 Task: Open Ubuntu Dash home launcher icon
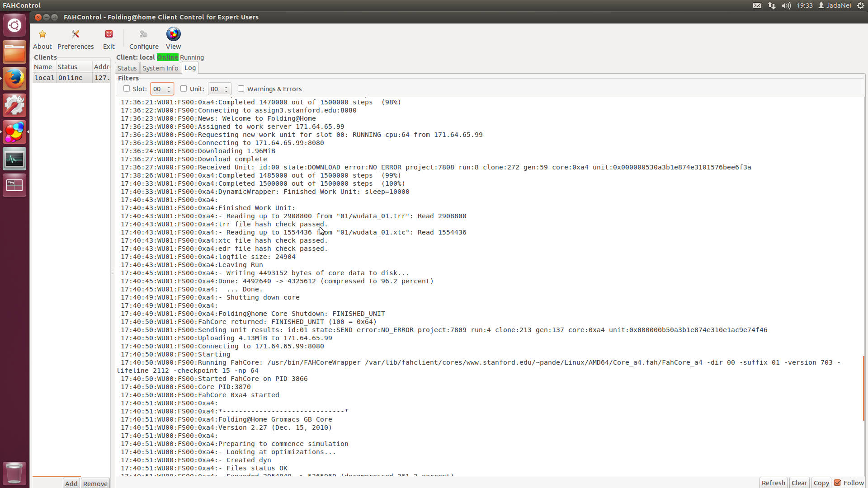coord(14,25)
